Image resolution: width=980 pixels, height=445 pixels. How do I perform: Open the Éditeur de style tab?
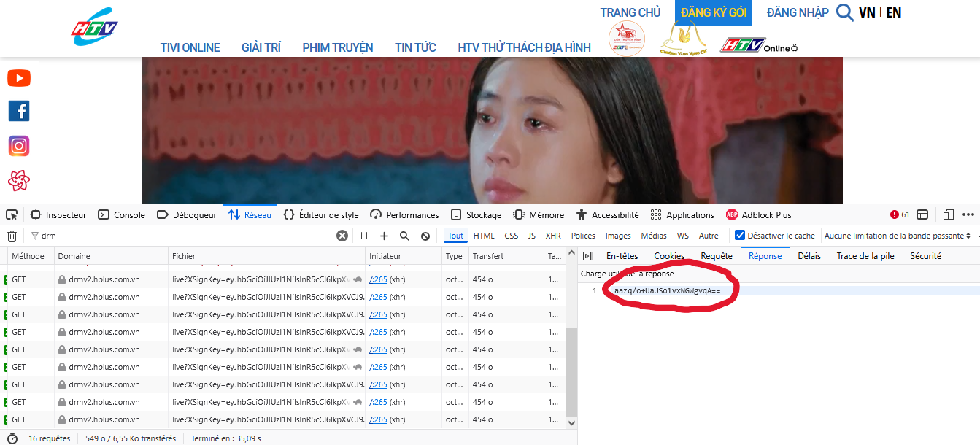pos(321,214)
